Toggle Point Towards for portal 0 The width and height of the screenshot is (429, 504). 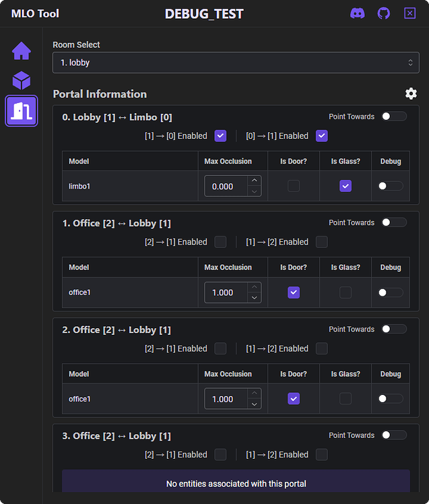[x=394, y=117]
